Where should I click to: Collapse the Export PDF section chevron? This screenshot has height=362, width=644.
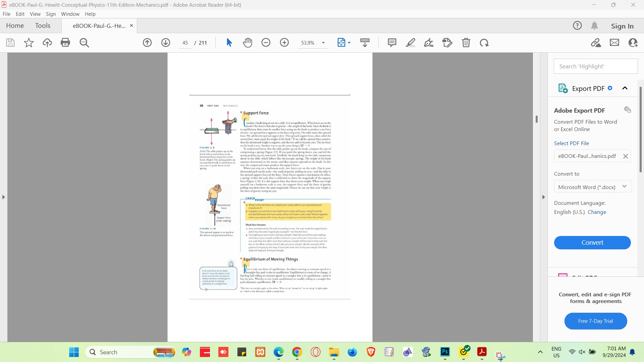(x=625, y=88)
